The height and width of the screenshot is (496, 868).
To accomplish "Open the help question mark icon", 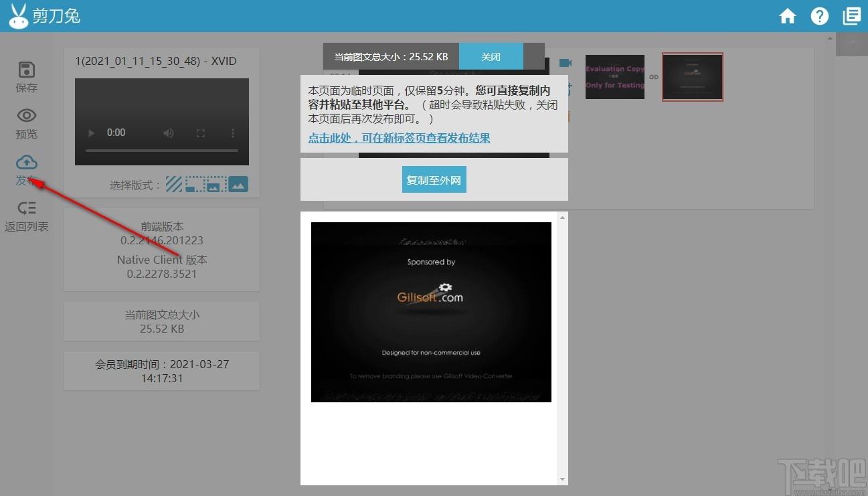I will coord(820,16).
